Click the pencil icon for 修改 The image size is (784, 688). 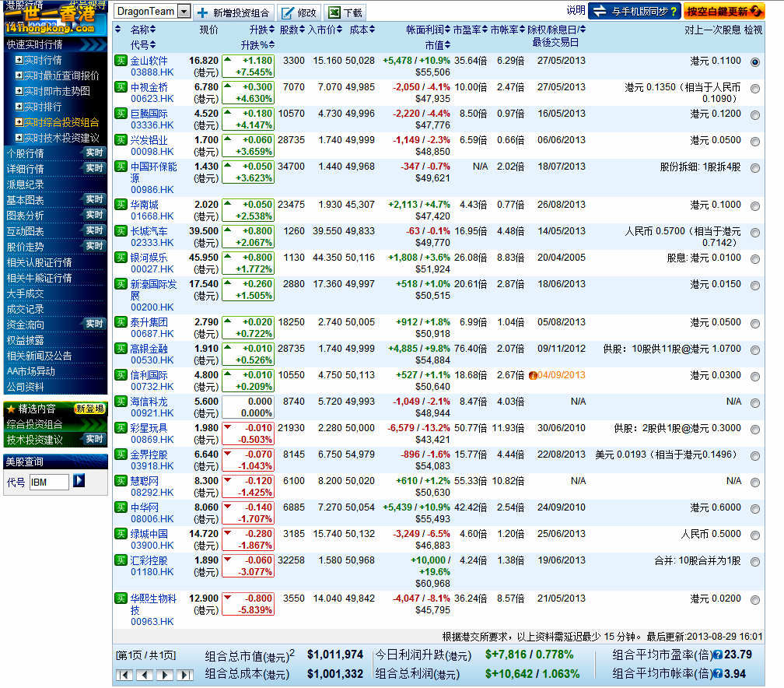tap(288, 12)
